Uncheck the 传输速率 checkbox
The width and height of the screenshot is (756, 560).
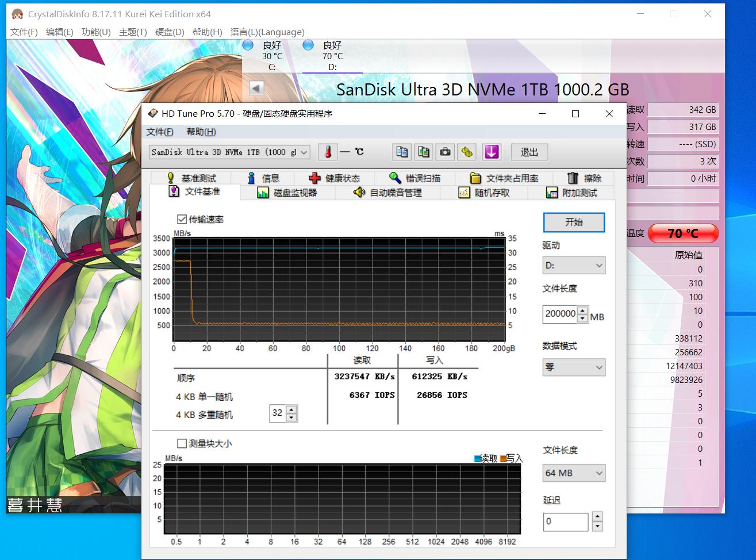point(182,219)
